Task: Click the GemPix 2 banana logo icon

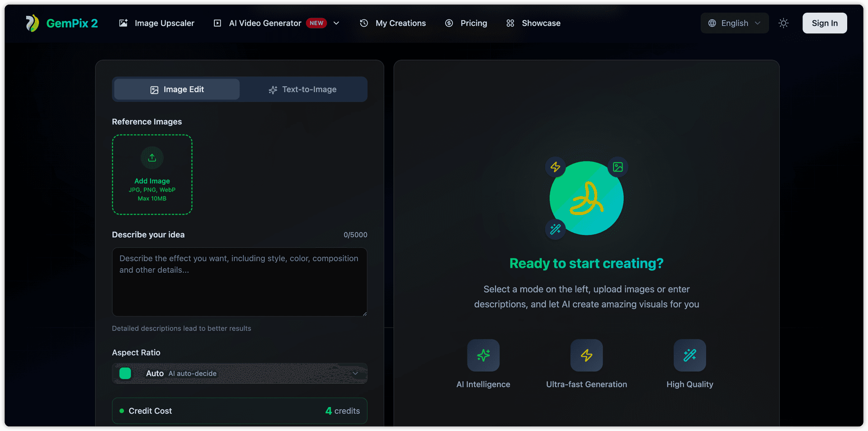Action: pyautogui.click(x=32, y=23)
